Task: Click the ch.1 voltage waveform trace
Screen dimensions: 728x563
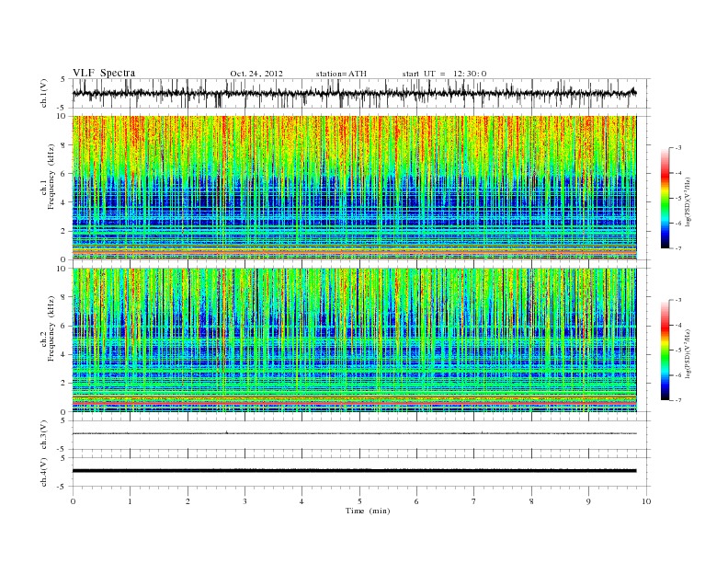Action: pyautogui.click(x=354, y=93)
